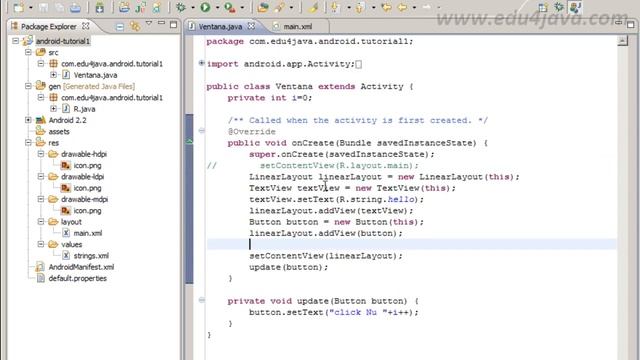The image size is (640, 360).
Task: Click the Open Perspective icon
Action: 542,8
